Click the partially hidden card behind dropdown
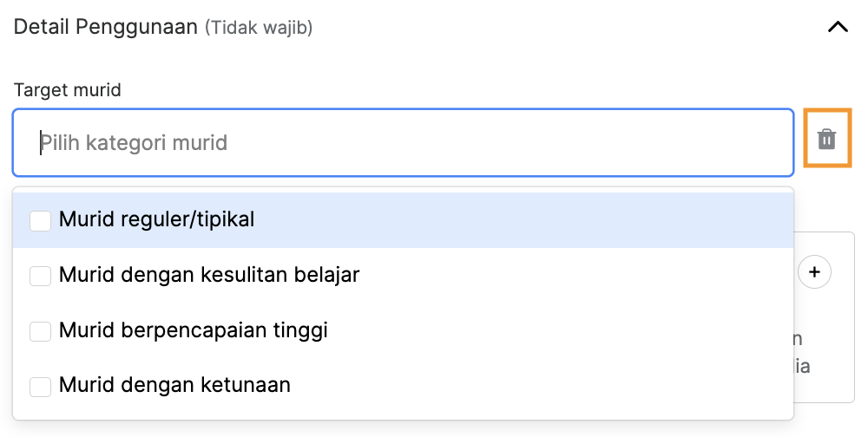Screen dimensions: 868x437 point(825,317)
